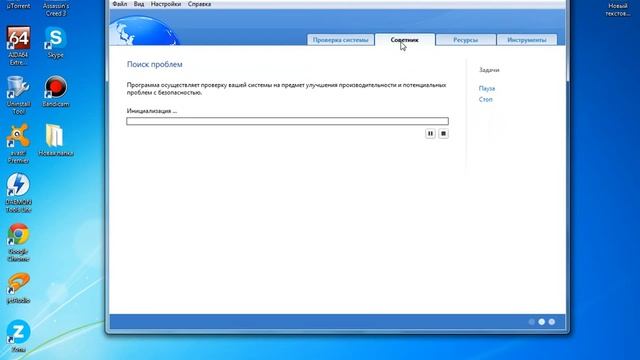Open the Справка menu

pos(199,4)
